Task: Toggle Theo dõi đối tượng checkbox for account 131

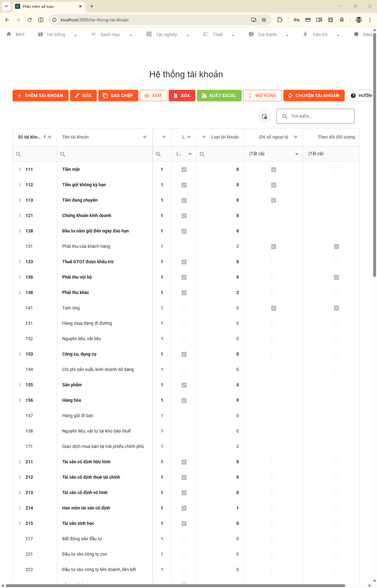Action: (336, 247)
